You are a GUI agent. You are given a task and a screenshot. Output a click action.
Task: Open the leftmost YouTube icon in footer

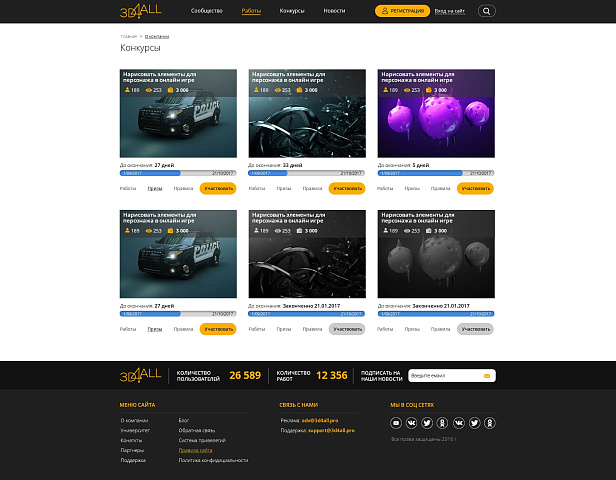click(396, 423)
